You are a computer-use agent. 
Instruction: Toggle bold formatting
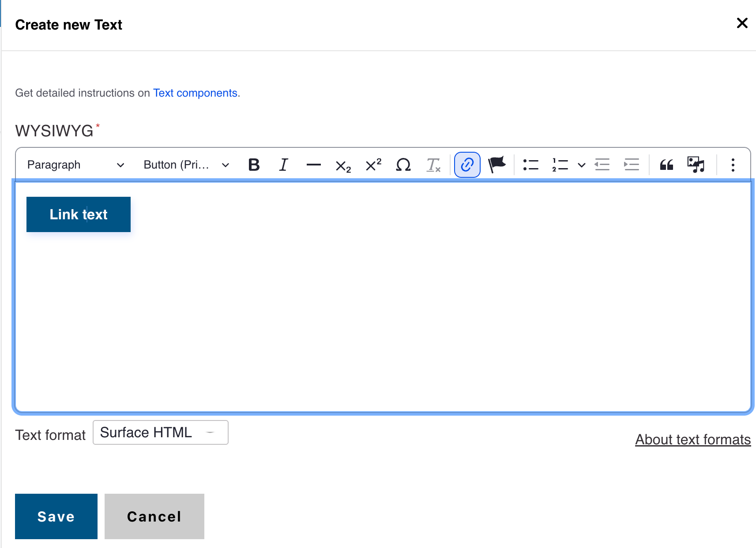pyautogui.click(x=254, y=165)
